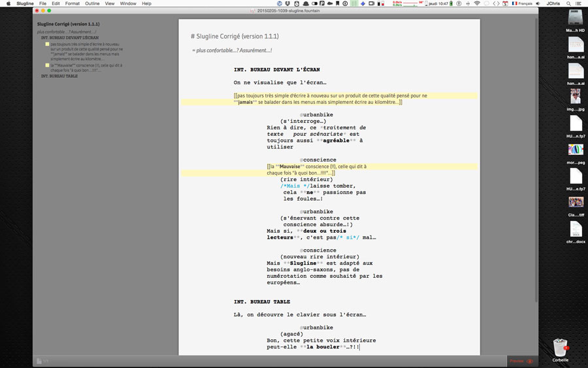Click the blue diamond menu bar icon

click(363, 3)
